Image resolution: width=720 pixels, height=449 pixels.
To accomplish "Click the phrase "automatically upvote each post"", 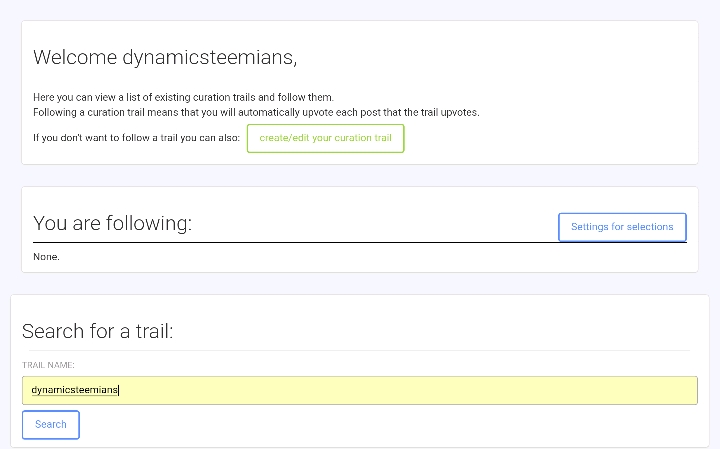I will [309, 112].
